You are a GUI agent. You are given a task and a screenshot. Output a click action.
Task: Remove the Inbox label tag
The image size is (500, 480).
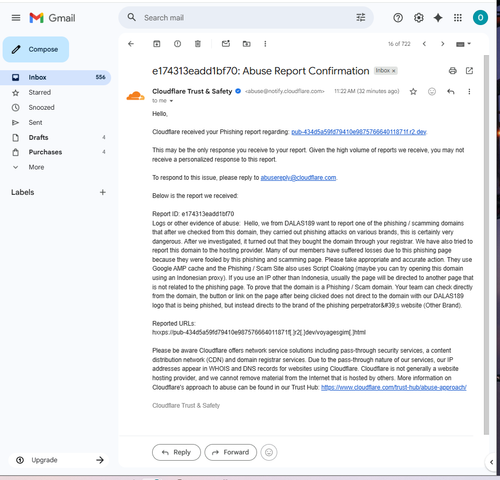point(394,71)
